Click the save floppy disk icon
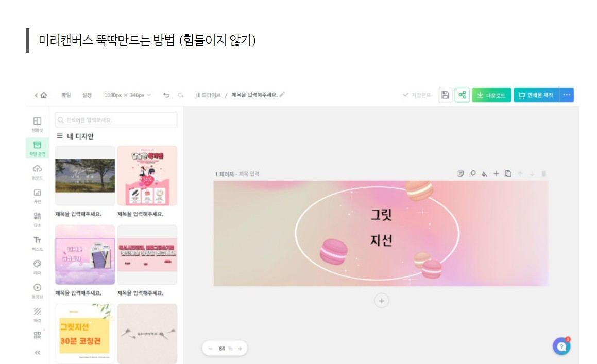 point(445,95)
